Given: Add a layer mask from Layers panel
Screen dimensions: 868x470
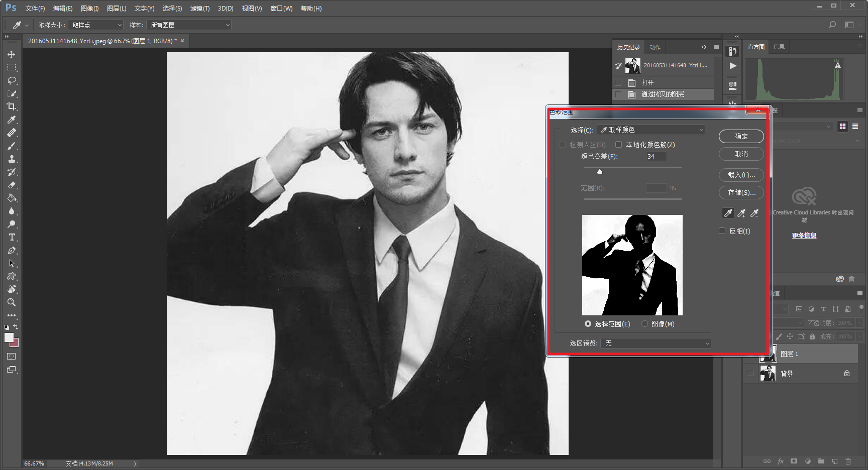Looking at the screenshot, I should [x=794, y=461].
